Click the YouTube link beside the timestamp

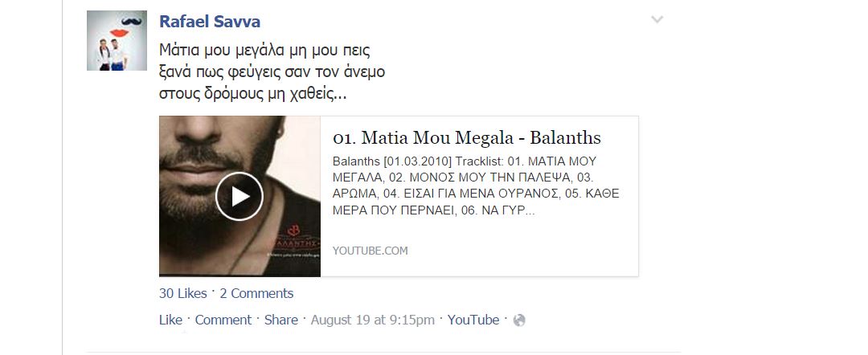[x=473, y=320]
